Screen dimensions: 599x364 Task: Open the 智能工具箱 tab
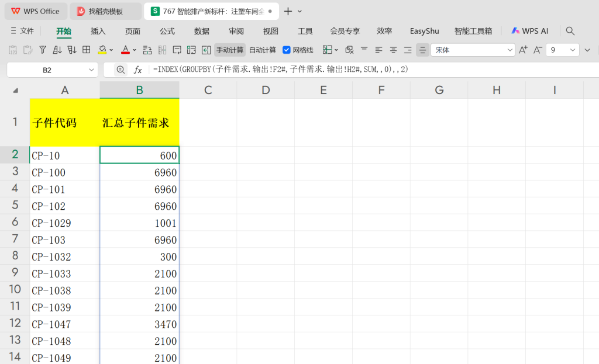pos(473,32)
